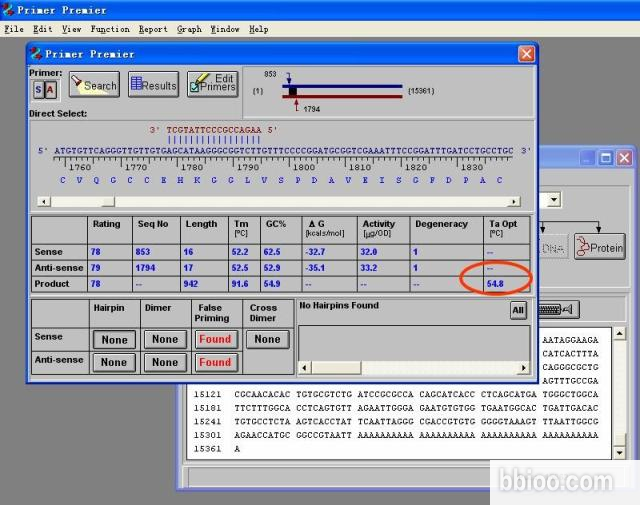Image resolution: width=640 pixels, height=505 pixels.
Task: Click the Primer Premier dialog title icon
Action: tap(36, 53)
